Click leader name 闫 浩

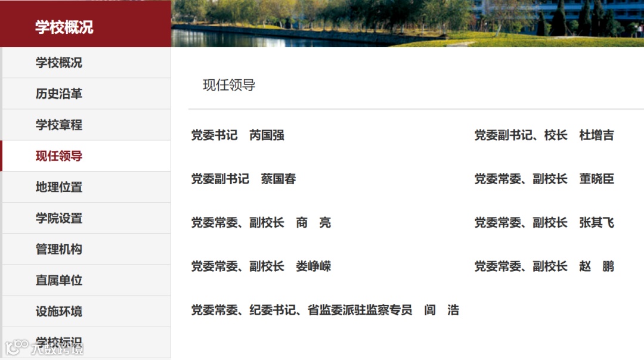(x=441, y=310)
